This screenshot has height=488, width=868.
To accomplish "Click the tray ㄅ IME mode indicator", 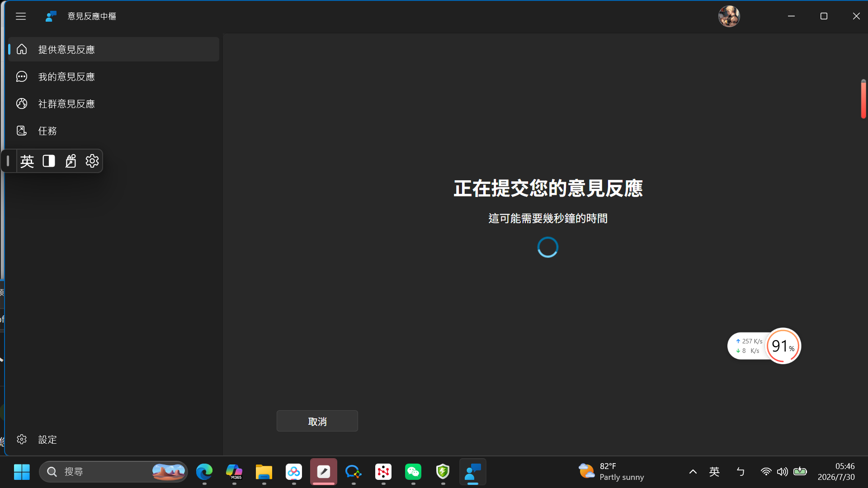I will (x=741, y=472).
